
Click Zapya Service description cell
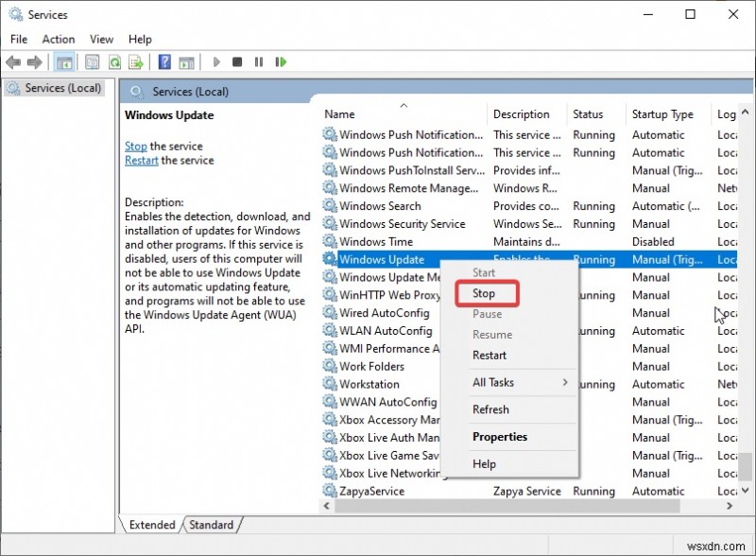click(x=527, y=492)
